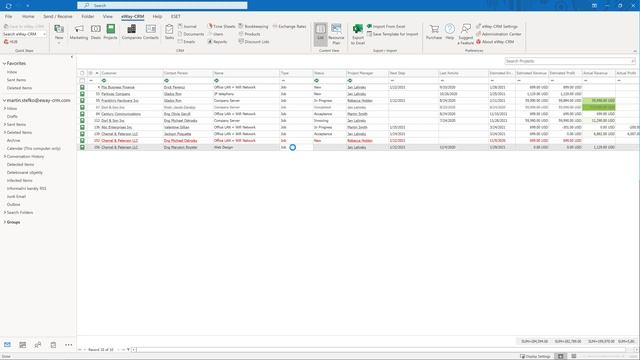This screenshot has width=640, height=360.
Task: Open Emails in the CRM group
Action: 187,42
